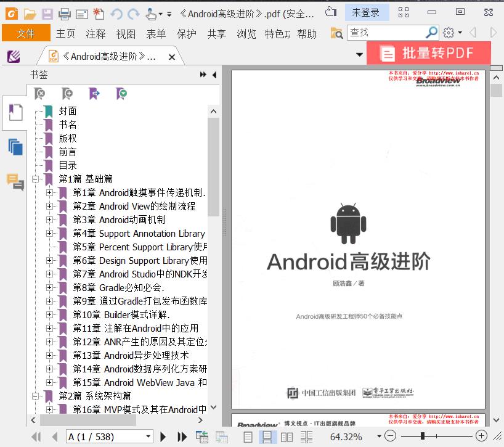Select two-page facing view icon
Screen dimensions: 504x447
[x=287, y=437]
